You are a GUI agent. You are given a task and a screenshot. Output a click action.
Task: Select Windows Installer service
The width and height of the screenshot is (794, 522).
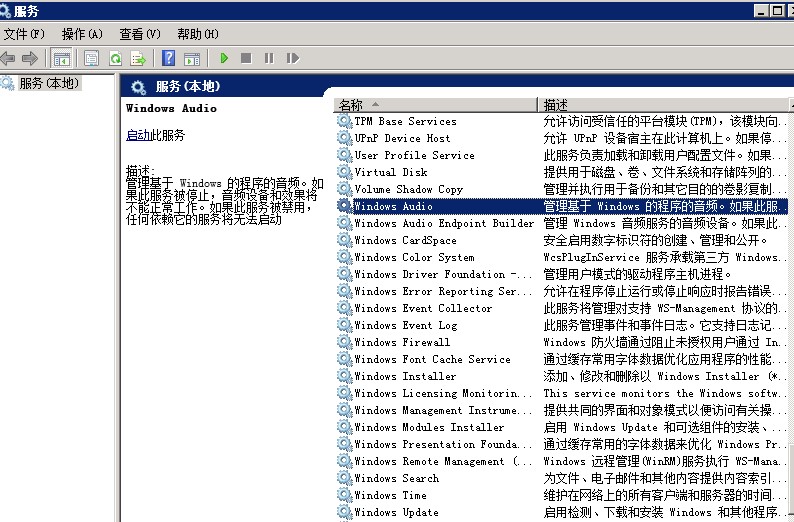561,376
